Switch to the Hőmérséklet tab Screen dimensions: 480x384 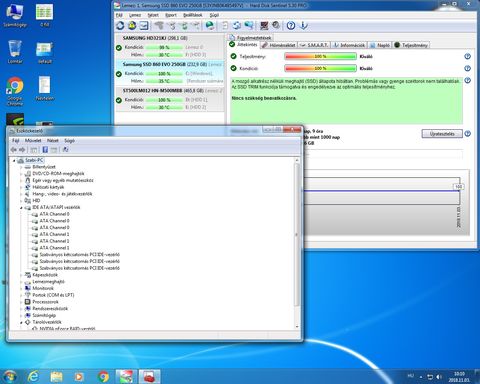tap(278, 45)
